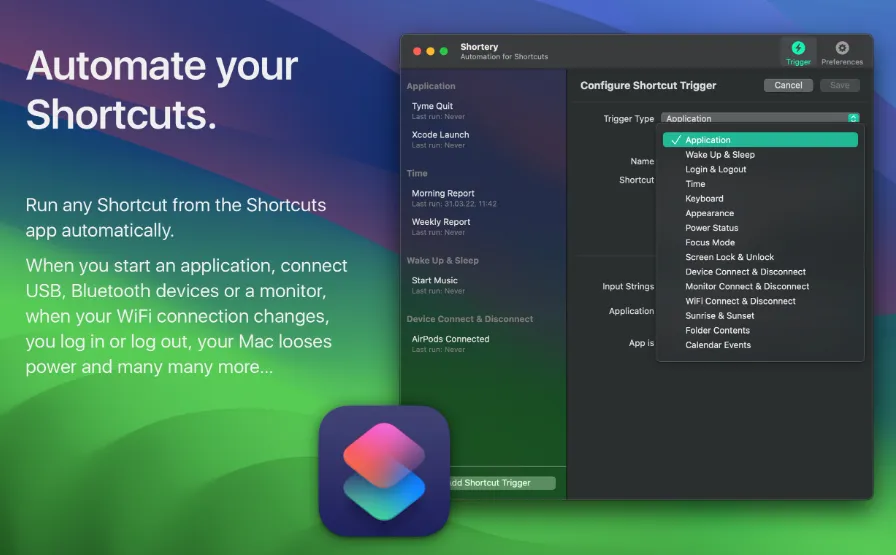Click the Time sidebar section header
Viewport: 896px width, 555px height.
(x=417, y=173)
